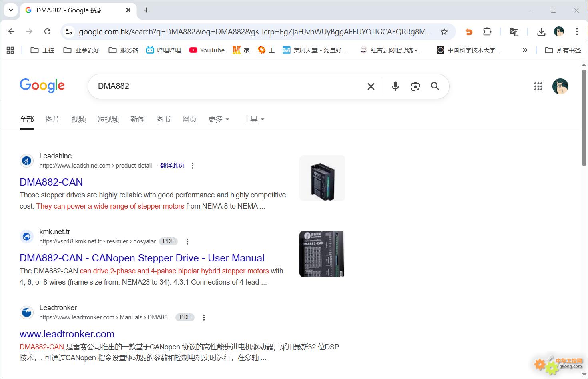
Task: Open the Chrome downloads icon
Action: [541, 32]
